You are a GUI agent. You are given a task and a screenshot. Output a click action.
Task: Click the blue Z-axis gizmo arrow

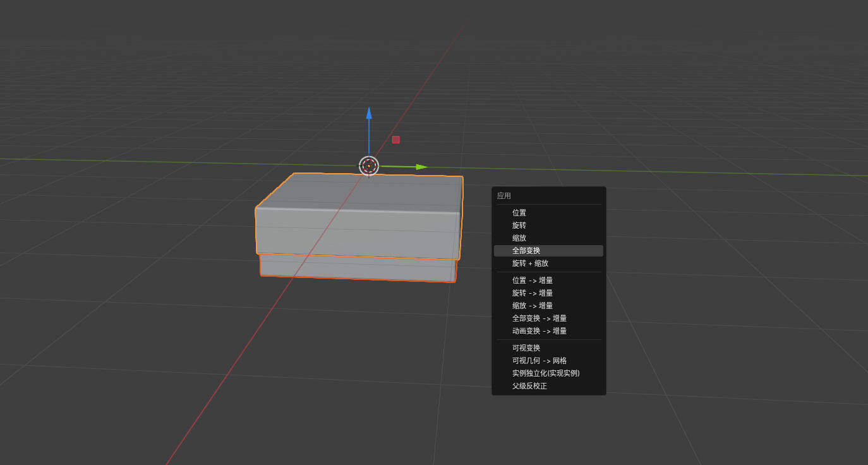coord(369,114)
